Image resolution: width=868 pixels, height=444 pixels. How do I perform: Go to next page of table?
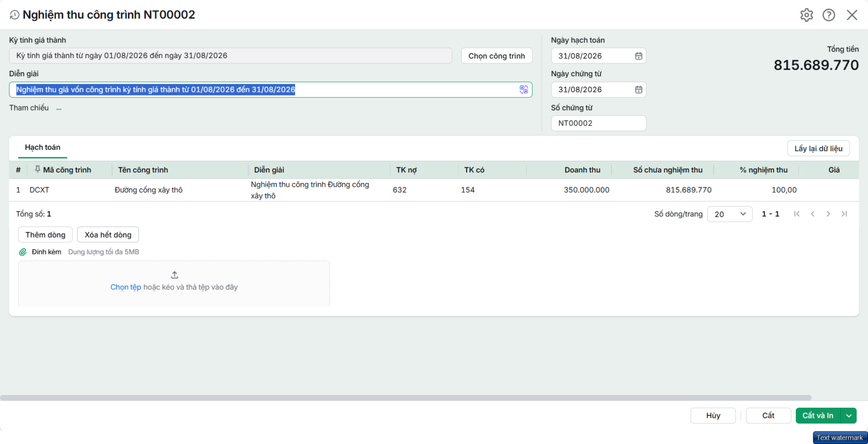[828, 214]
